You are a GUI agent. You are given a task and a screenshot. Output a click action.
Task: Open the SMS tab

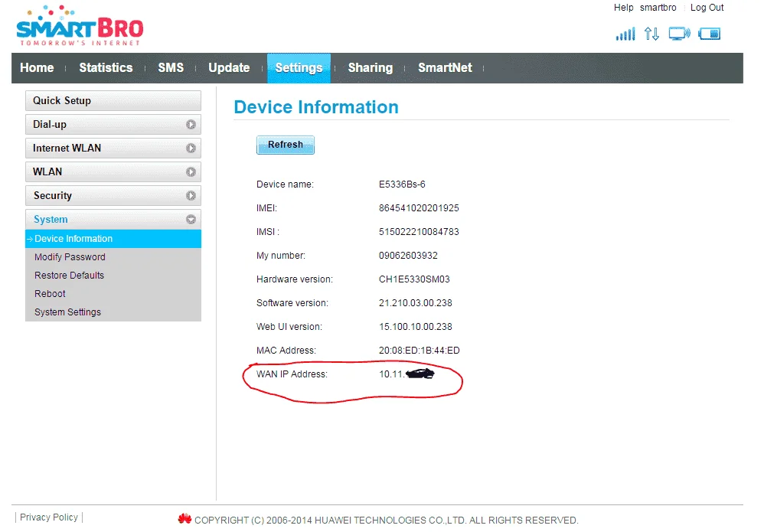(171, 67)
